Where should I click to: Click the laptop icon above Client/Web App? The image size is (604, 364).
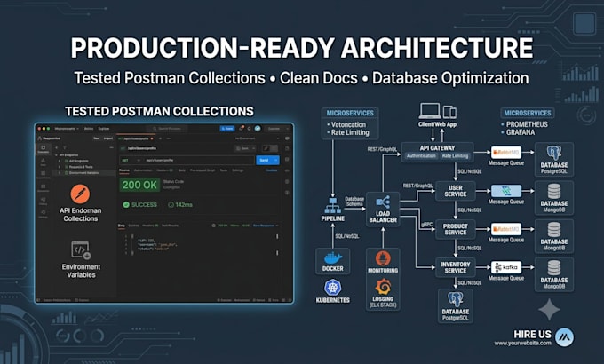(430, 111)
